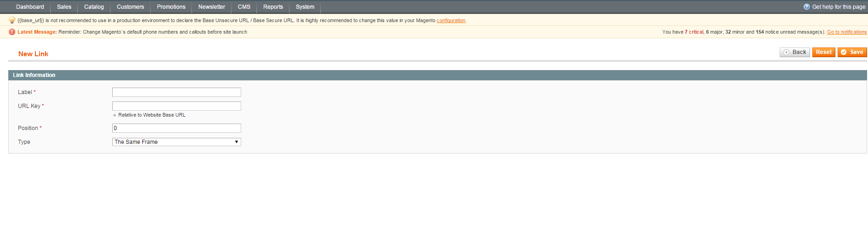Open the Promotions menu
This screenshot has width=868, height=225.
click(x=171, y=7)
